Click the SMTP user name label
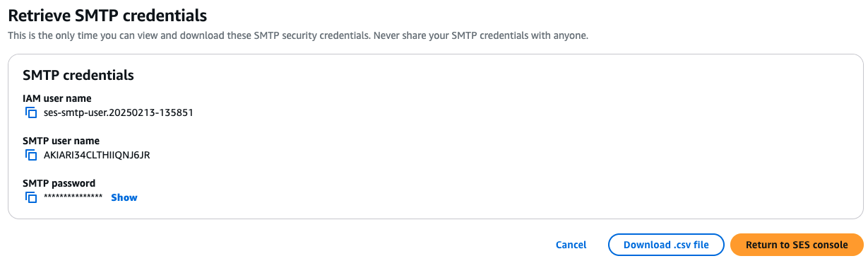This screenshot has height=273, width=868. [x=61, y=141]
